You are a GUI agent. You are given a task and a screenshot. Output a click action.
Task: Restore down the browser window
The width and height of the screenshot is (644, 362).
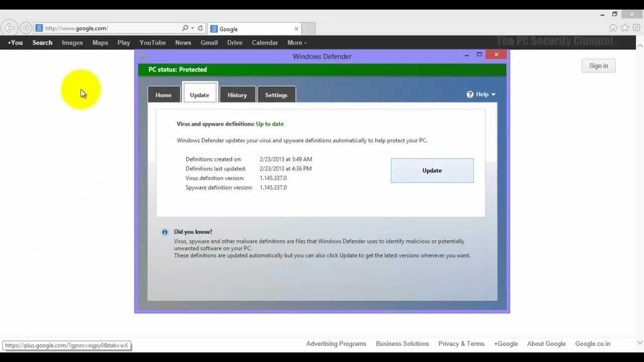(614, 14)
